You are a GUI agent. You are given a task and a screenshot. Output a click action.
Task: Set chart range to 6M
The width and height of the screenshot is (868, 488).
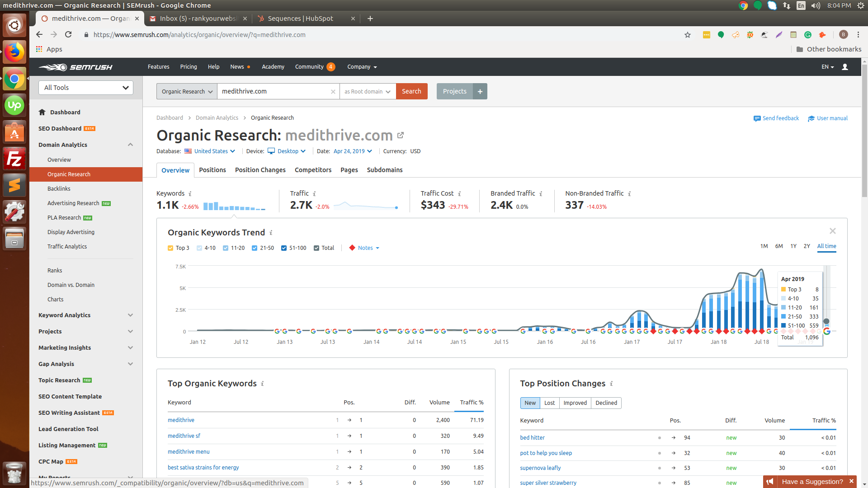coord(779,246)
